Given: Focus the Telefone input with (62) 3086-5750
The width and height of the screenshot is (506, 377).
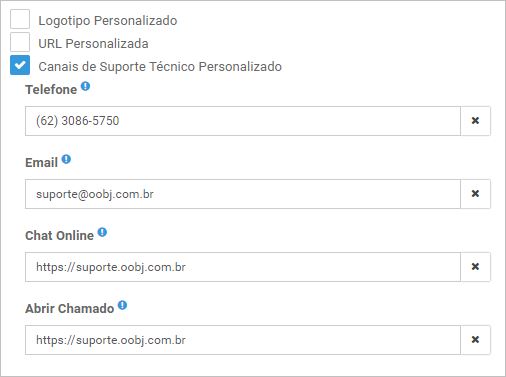Looking at the screenshot, I should pyautogui.click(x=243, y=121).
